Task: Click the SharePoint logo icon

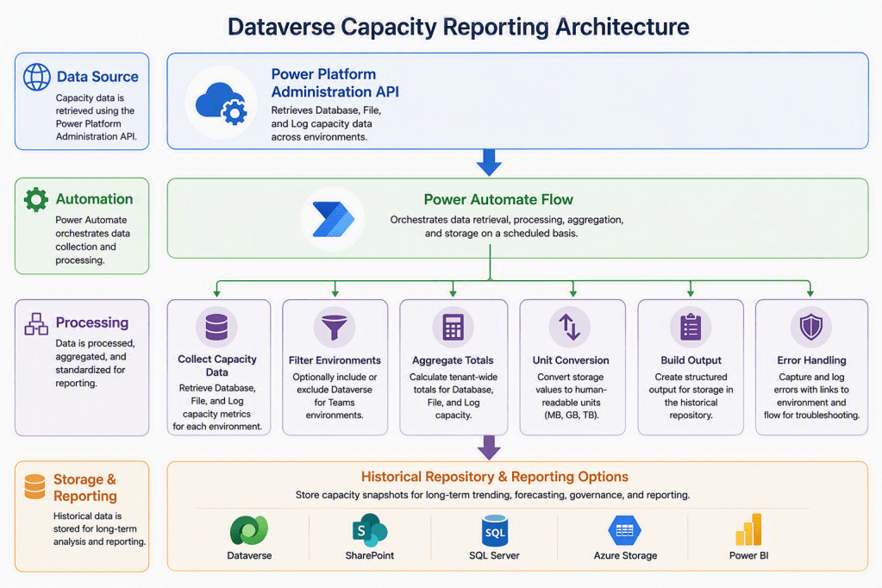Action: 370,530
